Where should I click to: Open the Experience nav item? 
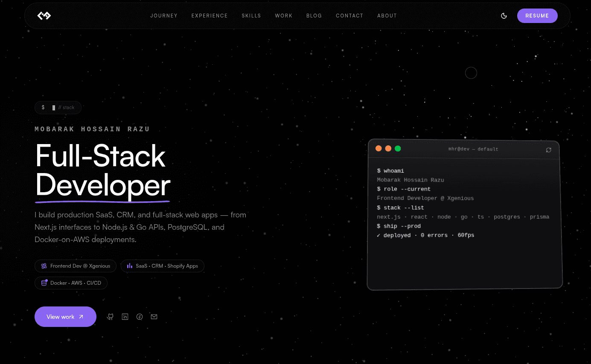210,16
